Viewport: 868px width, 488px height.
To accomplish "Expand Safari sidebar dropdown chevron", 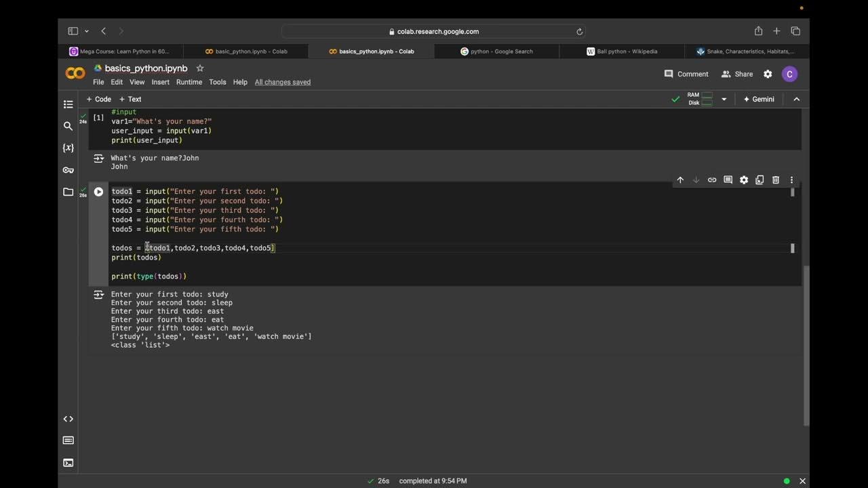I will (x=86, y=31).
